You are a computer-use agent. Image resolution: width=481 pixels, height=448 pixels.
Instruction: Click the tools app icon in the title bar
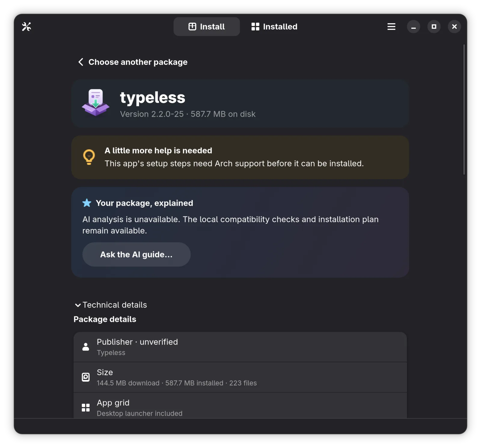26,27
